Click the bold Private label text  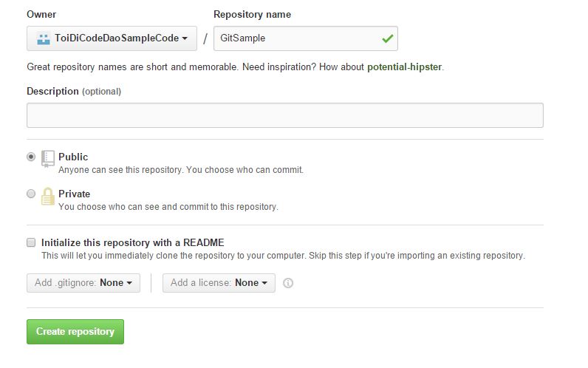point(75,194)
